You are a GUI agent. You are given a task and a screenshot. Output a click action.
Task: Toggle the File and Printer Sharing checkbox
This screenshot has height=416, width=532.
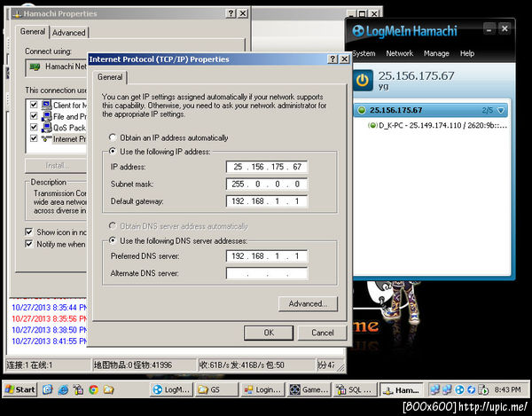[x=34, y=115]
